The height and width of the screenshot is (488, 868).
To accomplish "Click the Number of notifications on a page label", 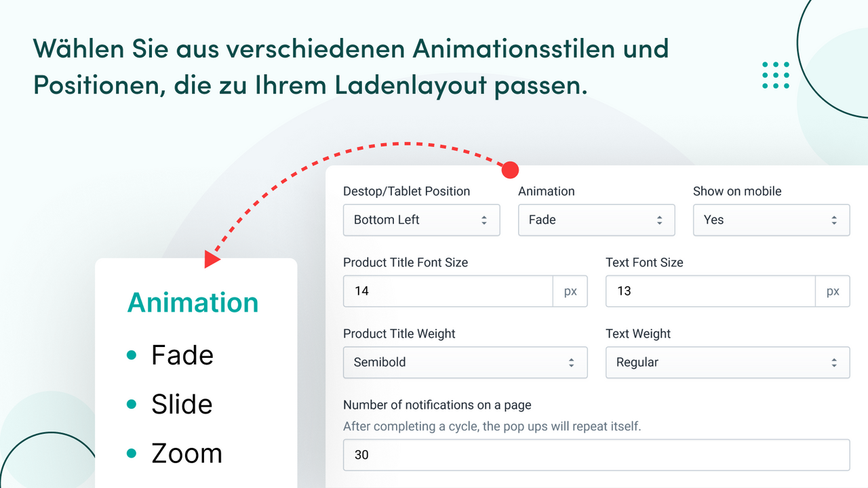I will [437, 405].
